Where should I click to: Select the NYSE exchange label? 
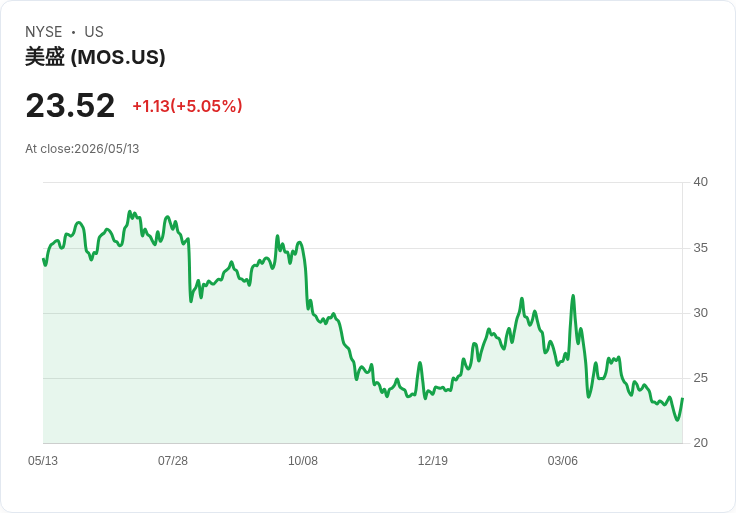click(44, 32)
